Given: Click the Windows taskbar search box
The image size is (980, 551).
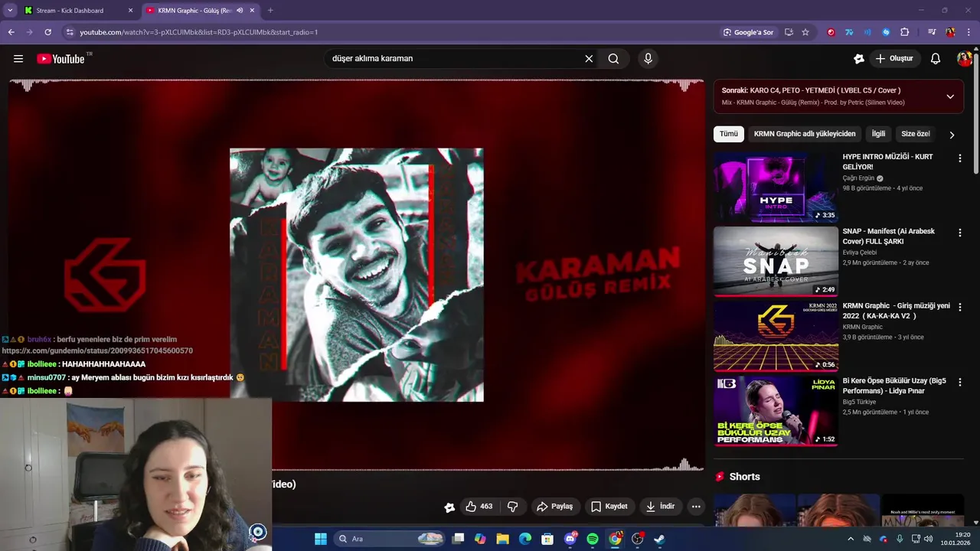Looking at the screenshot, I should tap(389, 539).
